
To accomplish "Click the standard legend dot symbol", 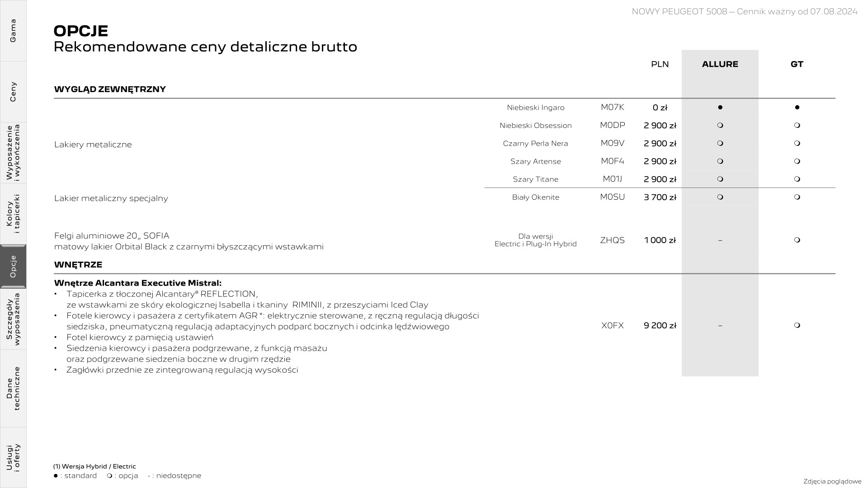I will pos(56,476).
